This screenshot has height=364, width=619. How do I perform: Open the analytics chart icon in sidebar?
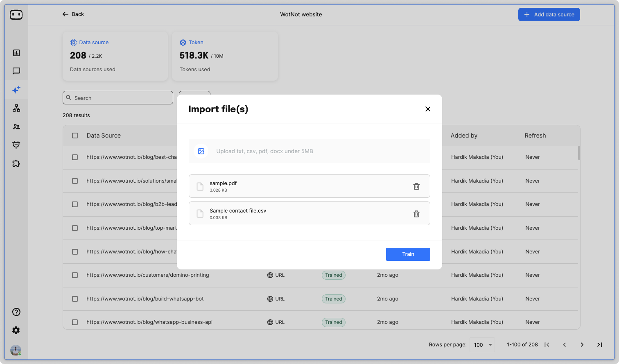tap(16, 53)
